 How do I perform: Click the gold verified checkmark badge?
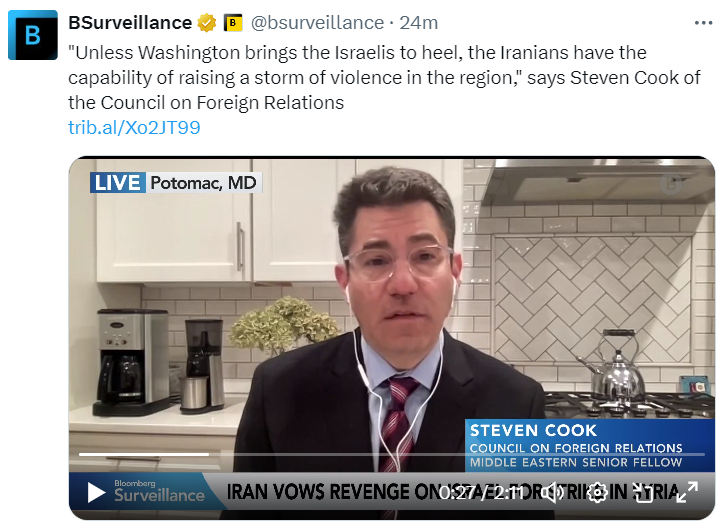[x=206, y=23]
